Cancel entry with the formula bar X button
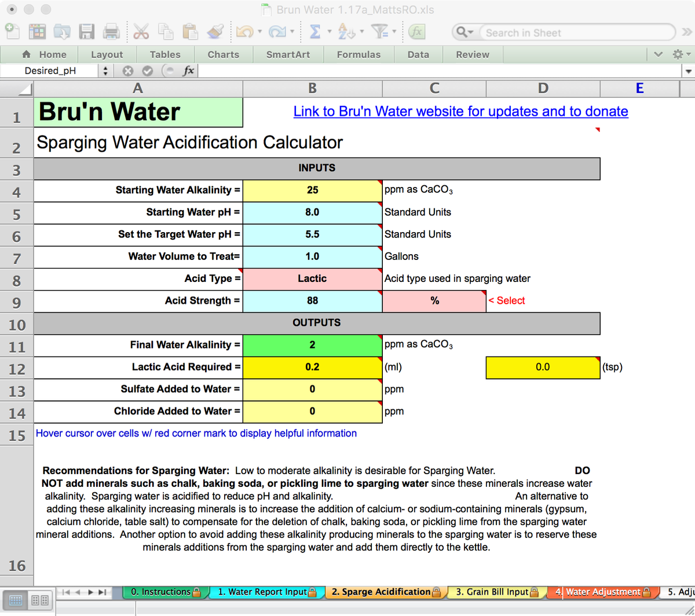Screen dimensions: 695x616 pyautogui.click(x=127, y=71)
